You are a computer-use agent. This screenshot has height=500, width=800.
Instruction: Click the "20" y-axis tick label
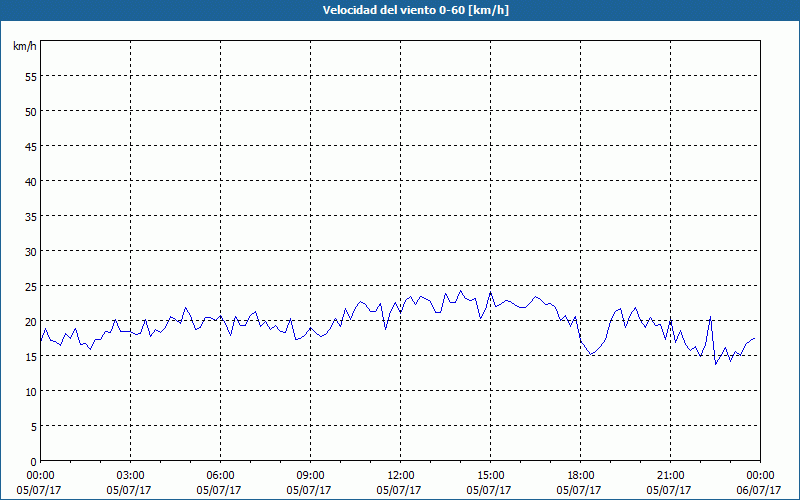click(31, 321)
